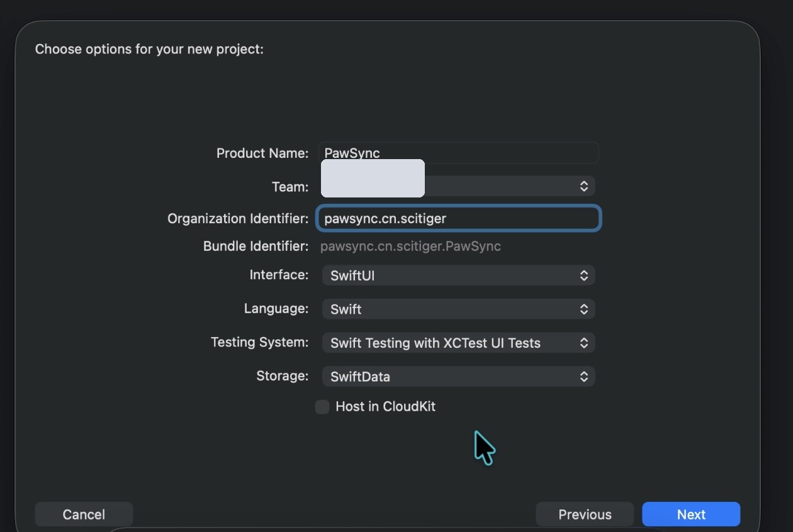Click the 'Testing System:' label
The height and width of the screenshot is (532, 793).
pyautogui.click(x=259, y=343)
